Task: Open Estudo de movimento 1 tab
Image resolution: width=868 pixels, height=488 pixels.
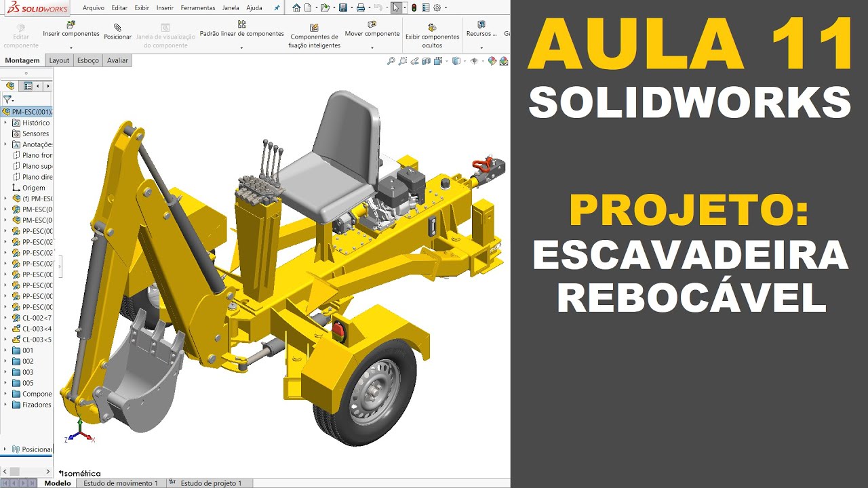Action: (120, 483)
